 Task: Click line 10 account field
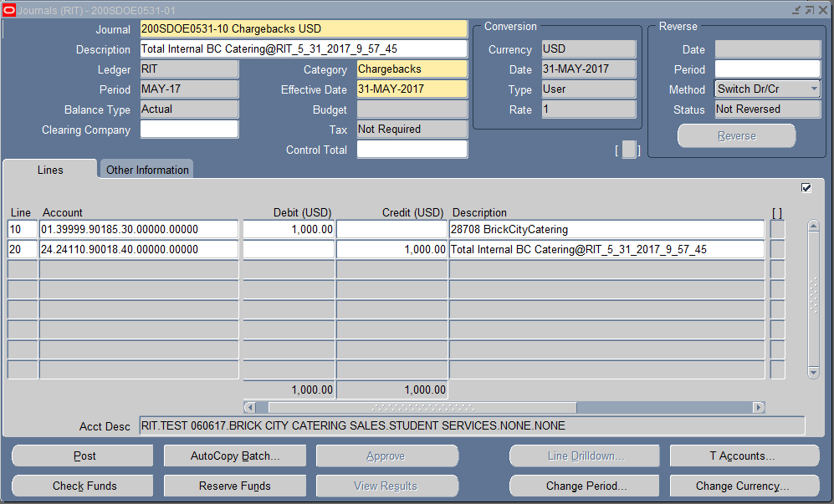coord(139,229)
